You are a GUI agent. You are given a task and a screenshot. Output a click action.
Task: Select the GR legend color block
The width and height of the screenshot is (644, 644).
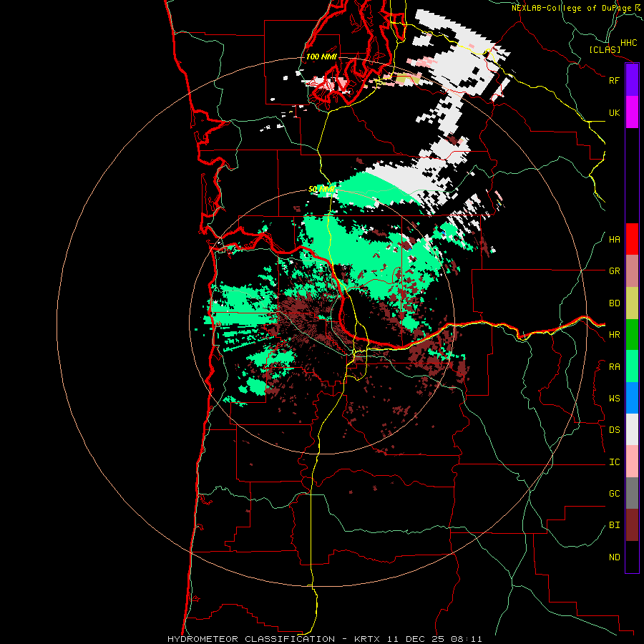point(632,271)
